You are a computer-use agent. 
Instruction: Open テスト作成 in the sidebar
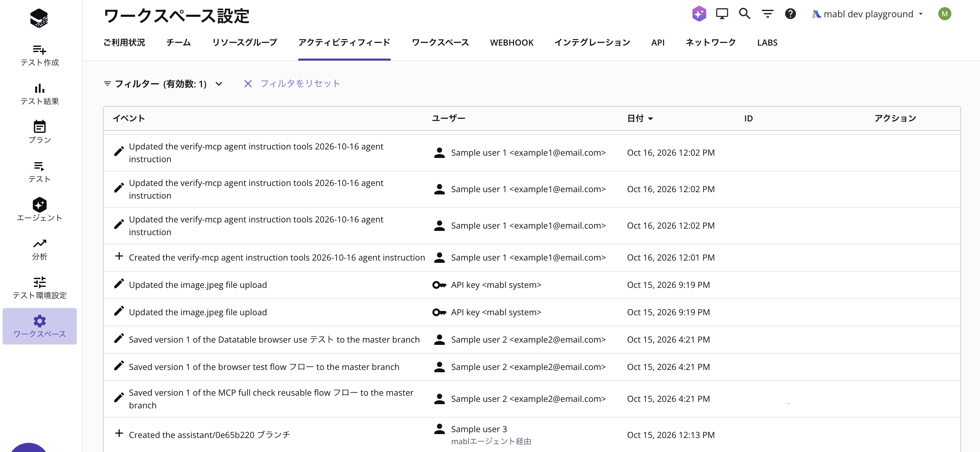[x=40, y=56]
